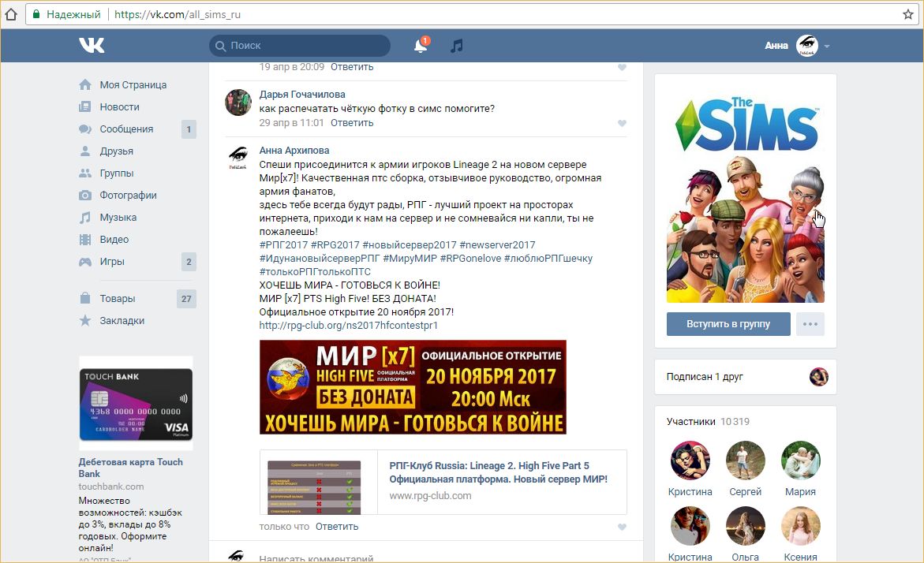Click the Друзья person icon
Image resolution: width=924 pixels, height=563 pixels.
click(x=85, y=151)
